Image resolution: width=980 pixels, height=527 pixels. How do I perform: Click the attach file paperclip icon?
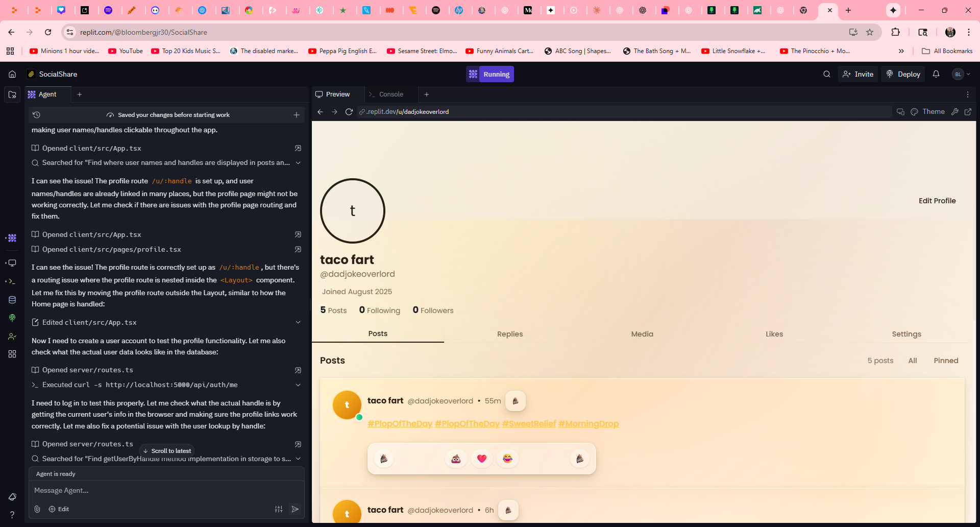[37, 509]
